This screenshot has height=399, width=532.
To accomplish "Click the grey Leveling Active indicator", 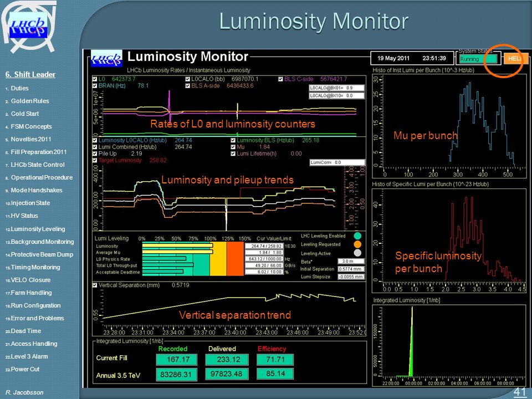I will click(357, 253).
